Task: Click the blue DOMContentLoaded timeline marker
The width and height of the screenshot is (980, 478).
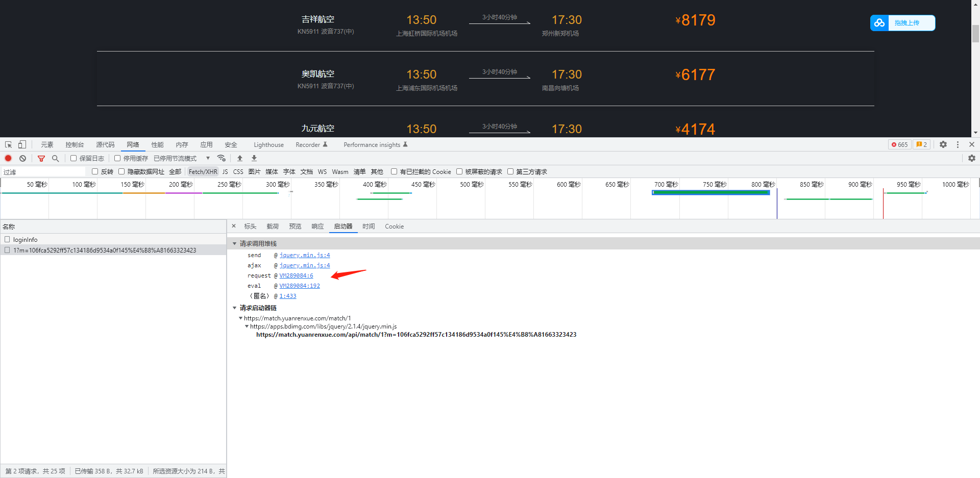Action: point(777,203)
